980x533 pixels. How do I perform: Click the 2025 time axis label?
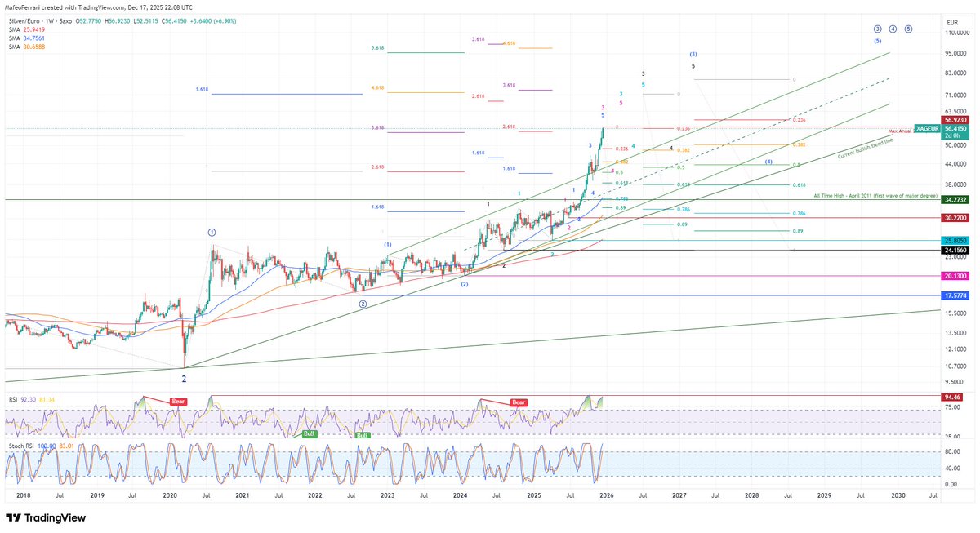point(533,495)
